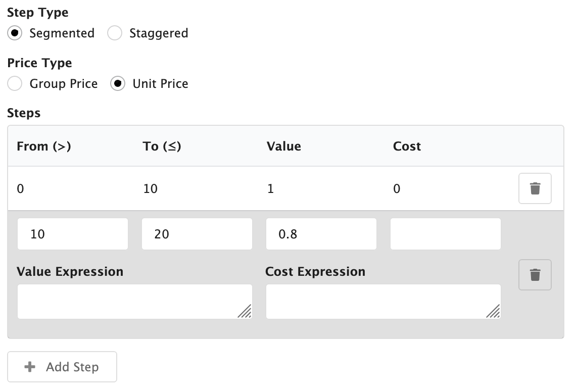Open the first step's Cost cell showing 0
Viewport: 576px width, 392px height.
pyautogui.click(x=397, y=189)
